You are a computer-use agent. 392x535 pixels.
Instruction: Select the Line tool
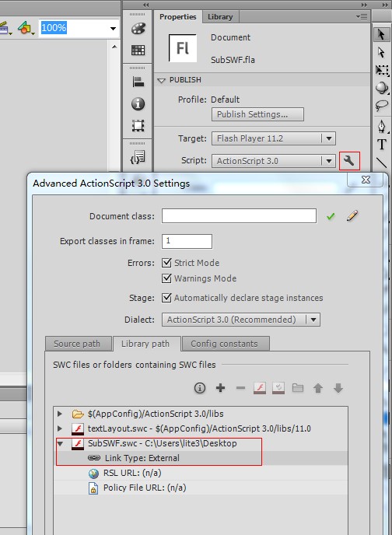381,163
